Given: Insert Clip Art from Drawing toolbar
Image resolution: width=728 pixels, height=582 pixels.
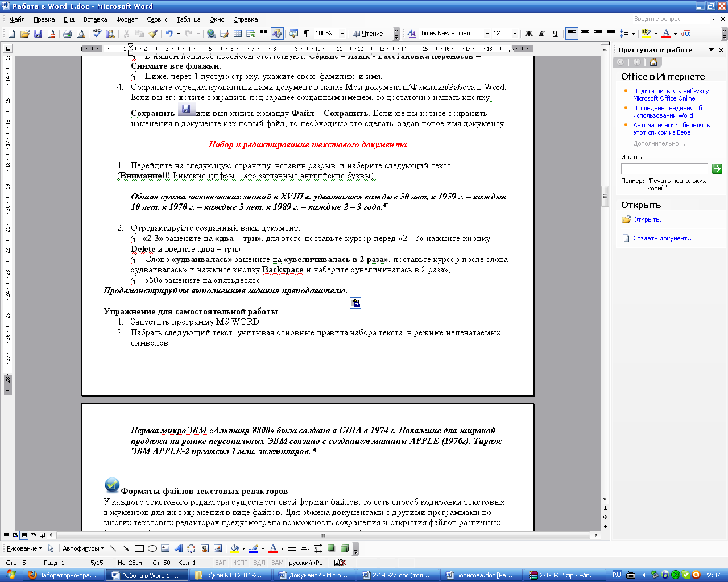Looking at the screenshot, I should point(204,548).
